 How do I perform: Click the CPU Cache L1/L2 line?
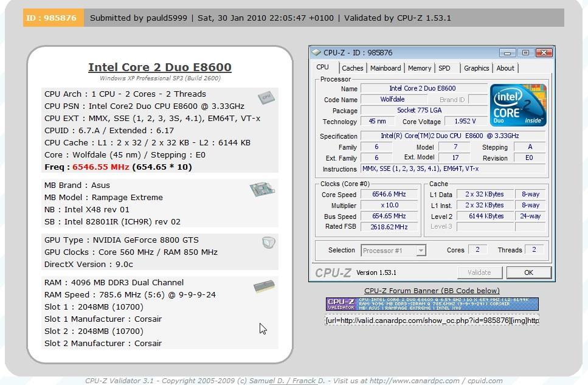coord(147,142)
